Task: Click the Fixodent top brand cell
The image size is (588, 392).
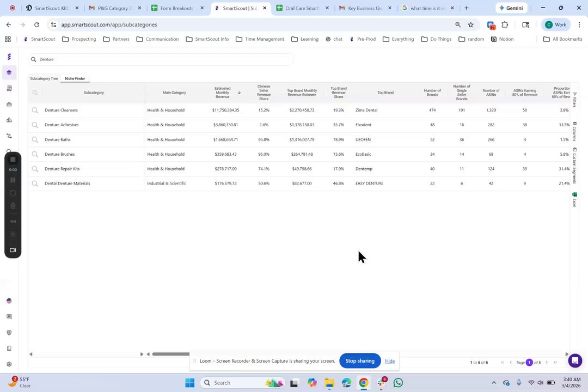Action: click(x=363, y=125)
